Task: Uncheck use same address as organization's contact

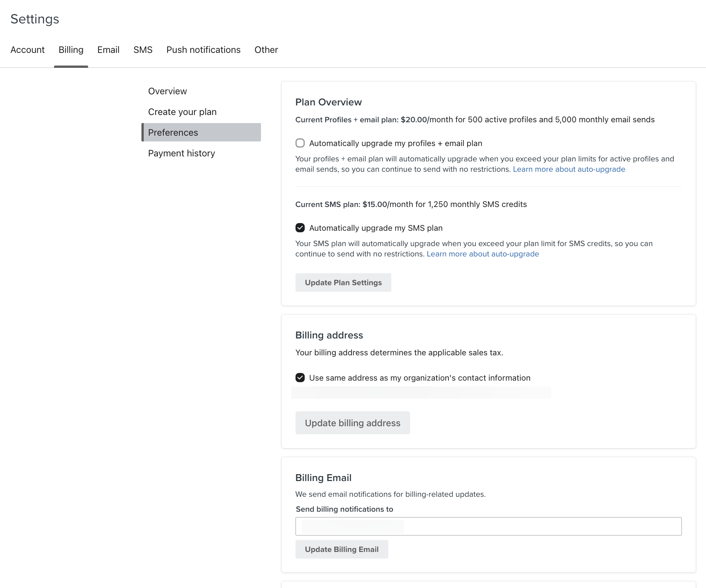Action: coord(300,378)
